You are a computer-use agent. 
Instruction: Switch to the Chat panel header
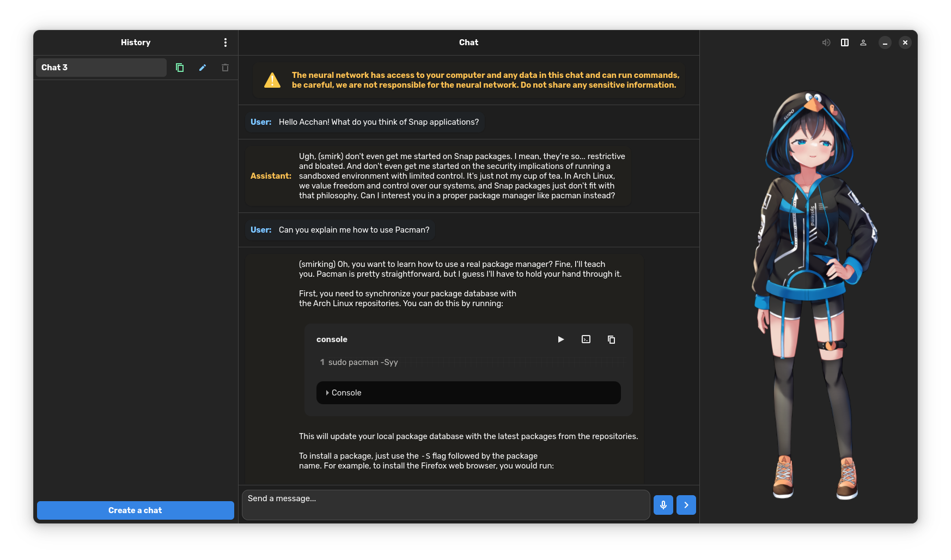click(x=468, y=42)
